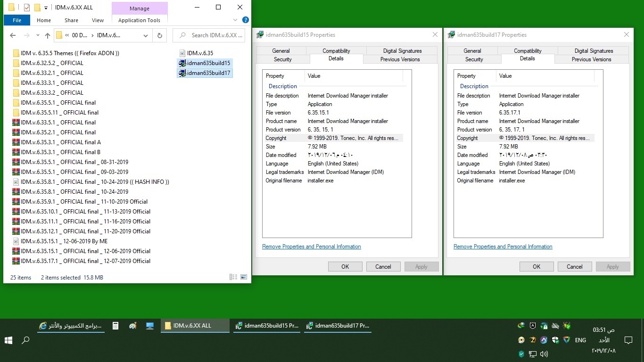Click the breadcrumb chevron before 00 D...

click(67, 35)
